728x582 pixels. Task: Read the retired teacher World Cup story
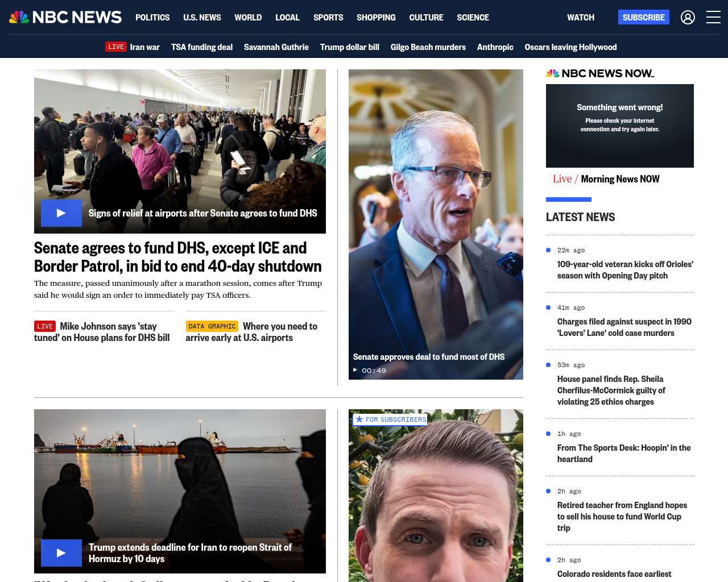(x=622, y=517)
